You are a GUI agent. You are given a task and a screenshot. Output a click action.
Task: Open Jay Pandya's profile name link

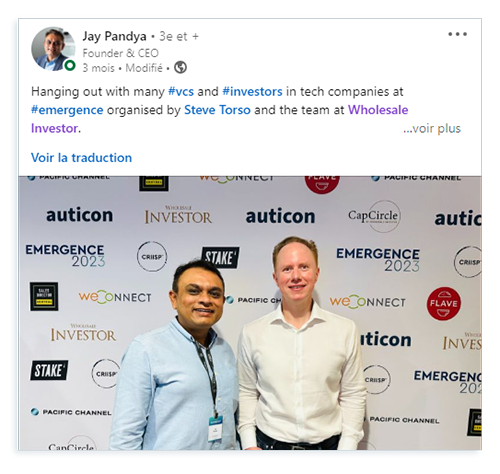pos(114,36)
